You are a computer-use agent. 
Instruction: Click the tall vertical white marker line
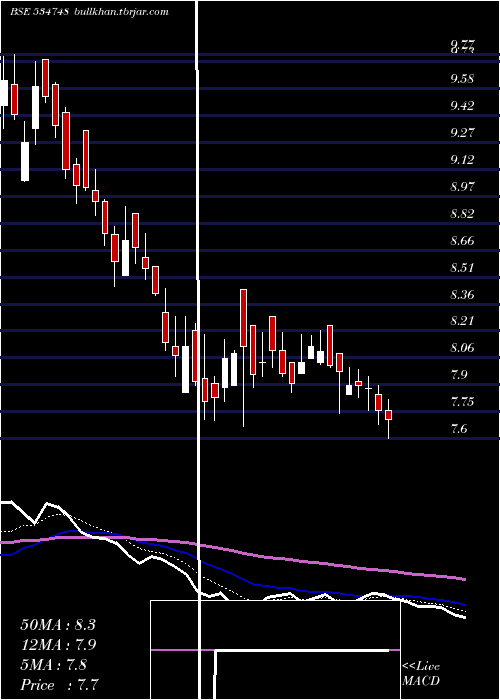point(197,350)
